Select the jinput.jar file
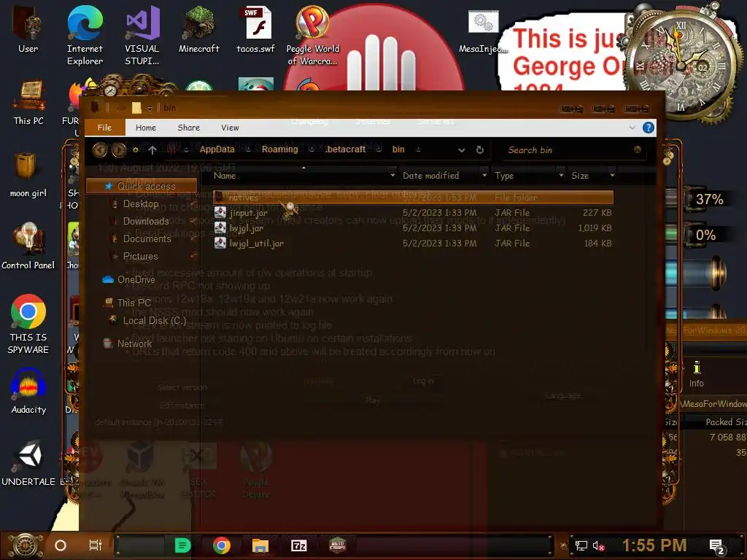Image resolution: width=747 pixels, height=560 pixels. (413, 213)
